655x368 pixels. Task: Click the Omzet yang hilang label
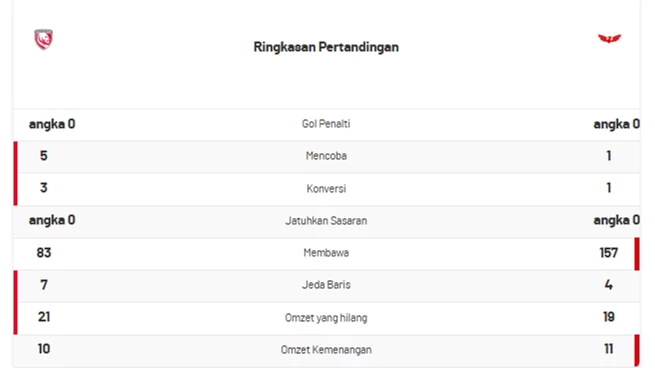[326, 317]
